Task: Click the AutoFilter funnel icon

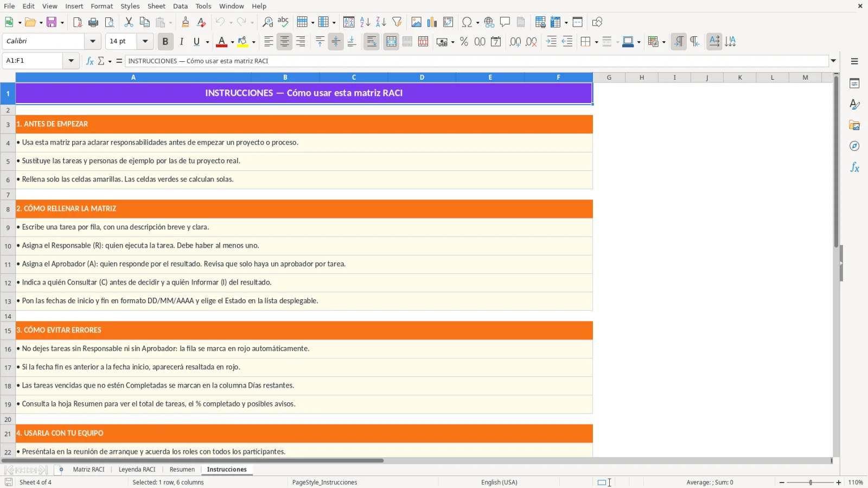Action: coord(397,22)
